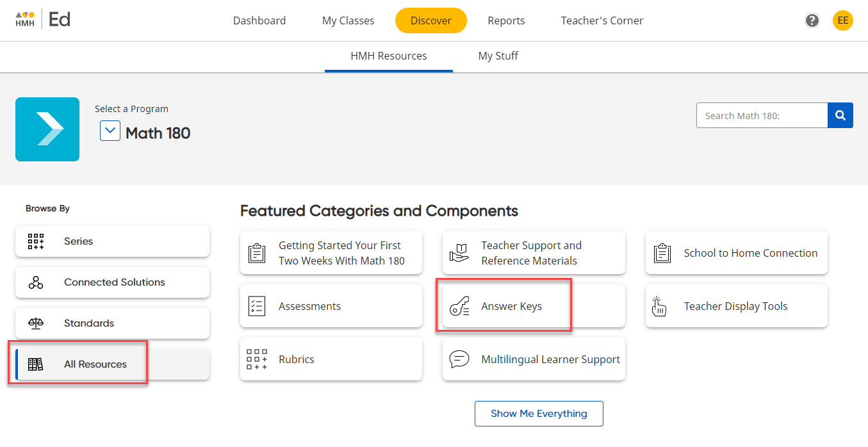Click the Show Me Everything button

539,413
